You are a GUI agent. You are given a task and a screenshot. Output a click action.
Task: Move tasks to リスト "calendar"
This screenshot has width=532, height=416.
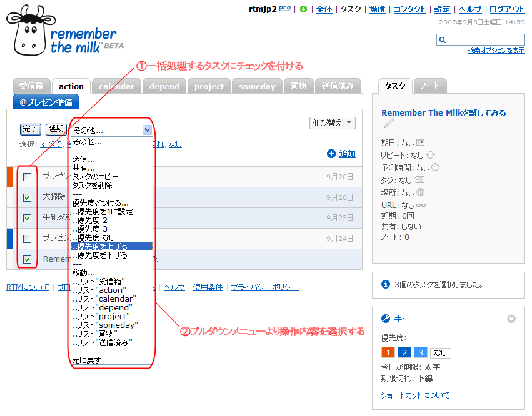click(x=112, y=299)
